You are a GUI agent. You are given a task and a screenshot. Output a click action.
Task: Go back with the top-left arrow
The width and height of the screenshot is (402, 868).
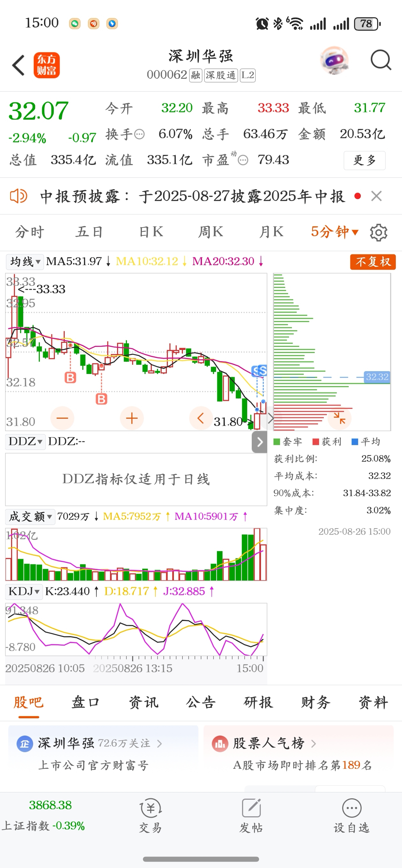pyautogui.click(x=18, y=65)
